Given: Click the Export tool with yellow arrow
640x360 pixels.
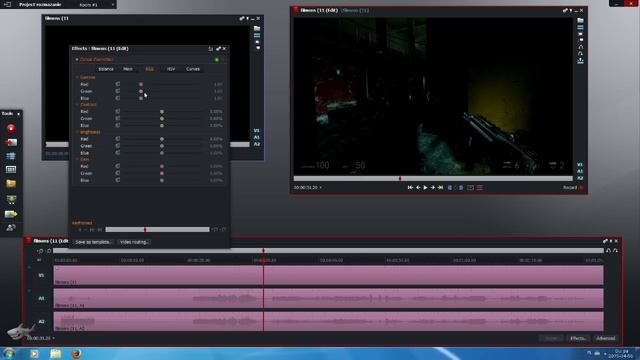Looking at the screenshot, I should (11, 214).
